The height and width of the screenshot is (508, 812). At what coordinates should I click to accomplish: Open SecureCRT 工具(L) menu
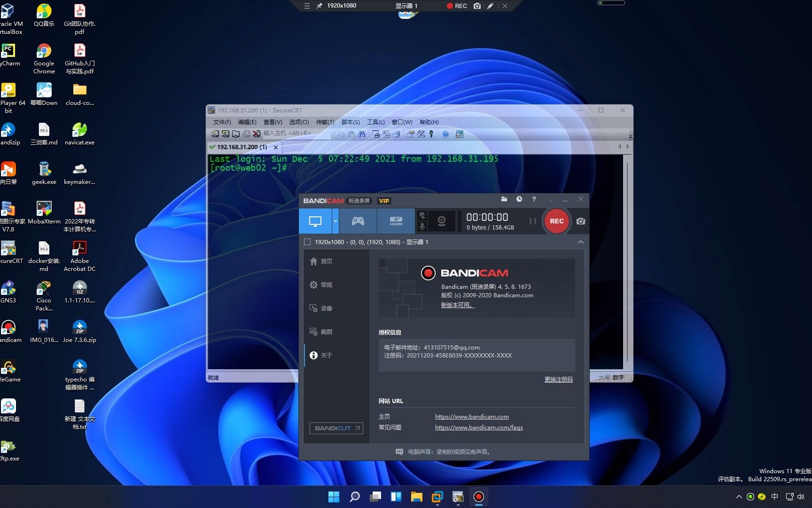[375, 122]
